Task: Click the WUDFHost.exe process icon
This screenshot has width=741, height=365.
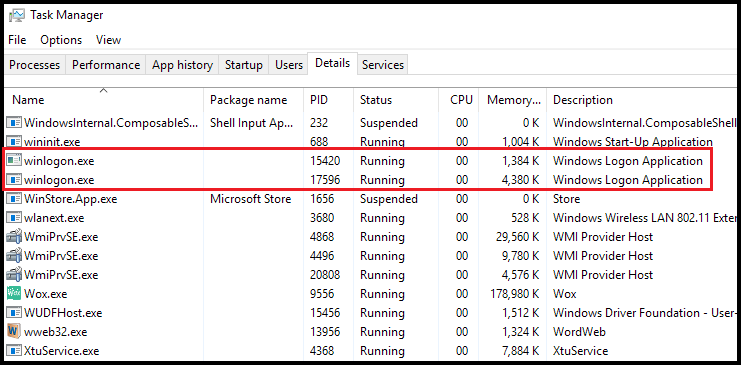Action: pyautogui.click(x=14, y=313)
